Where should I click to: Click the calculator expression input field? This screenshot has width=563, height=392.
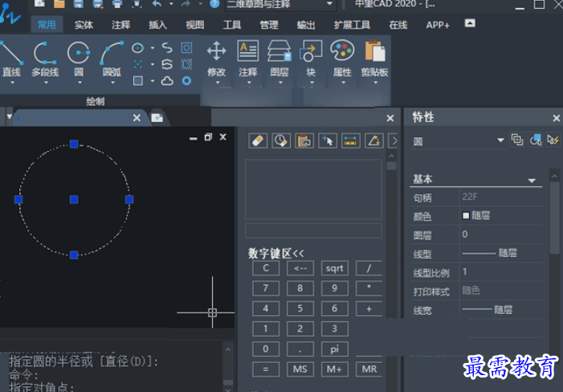[313, 231]
